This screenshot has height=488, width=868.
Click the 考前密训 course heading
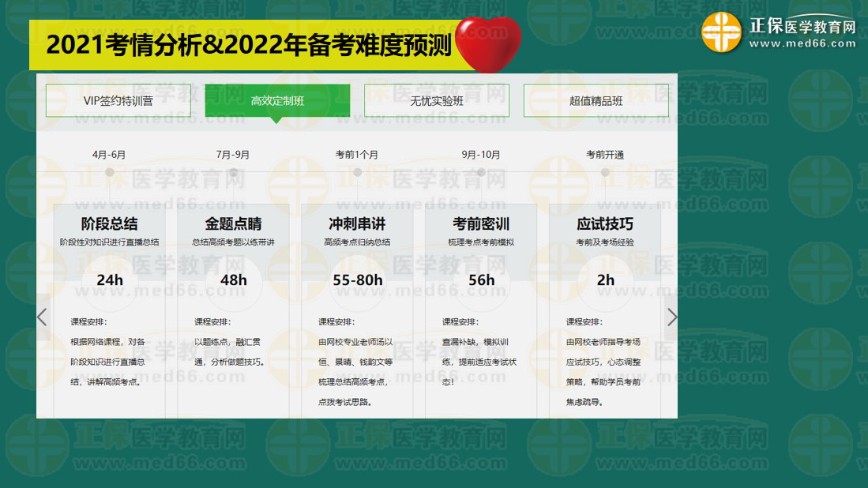click(x=481, y=223)
